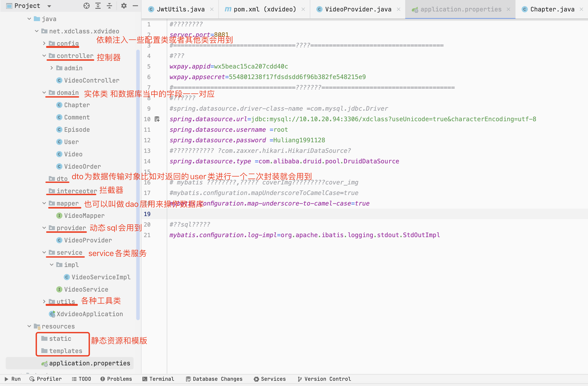Collapse the service package
Screen dimensions: 588x386
tap(44, 253)
